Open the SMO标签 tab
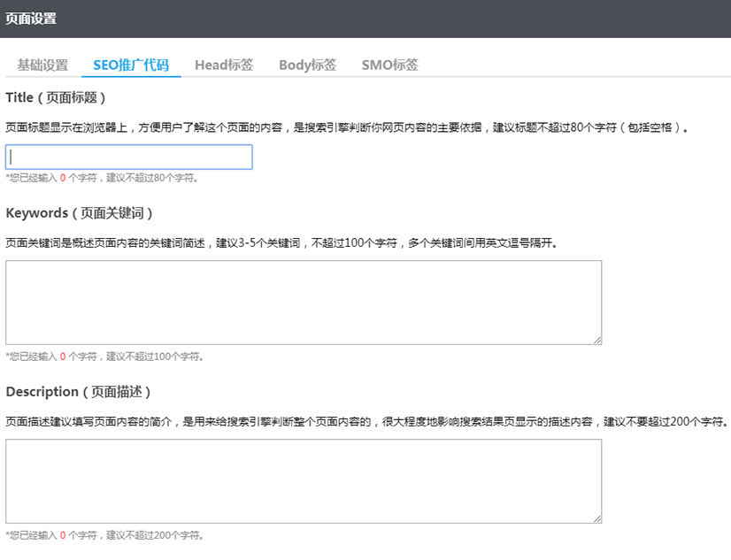Image resolution: width=731 pixels, height=560 pixels. tap(389, 64)
